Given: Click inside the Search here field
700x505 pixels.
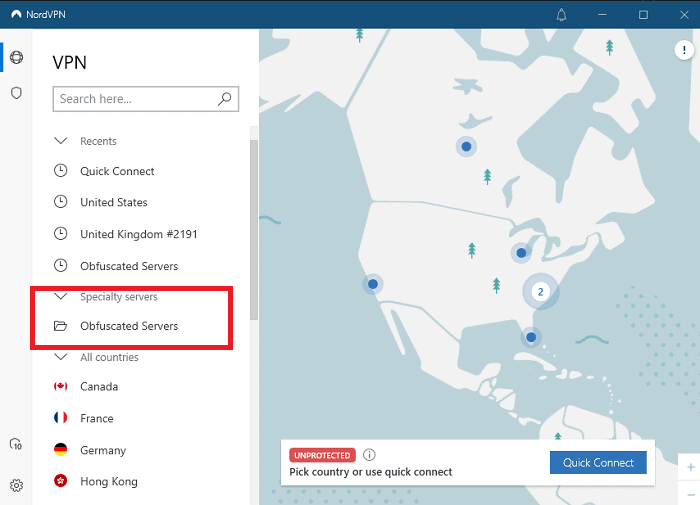Looking at the screenshot, I should point(133,99).
